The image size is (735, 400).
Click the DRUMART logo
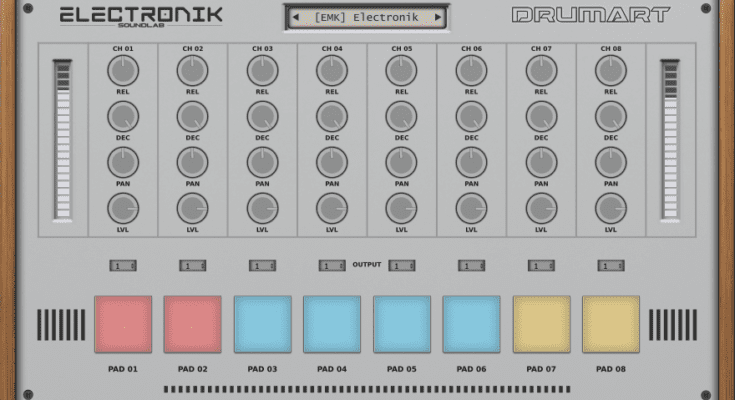[590, 16]
